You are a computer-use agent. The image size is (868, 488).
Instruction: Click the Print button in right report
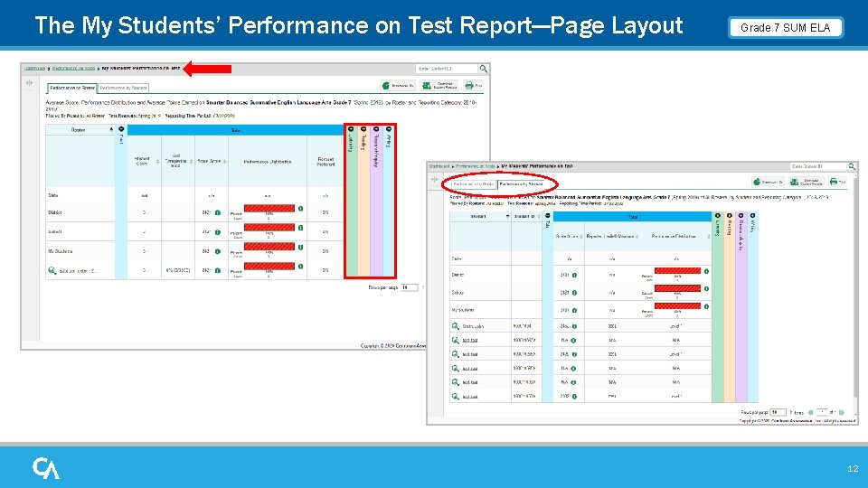click(837, 182)
